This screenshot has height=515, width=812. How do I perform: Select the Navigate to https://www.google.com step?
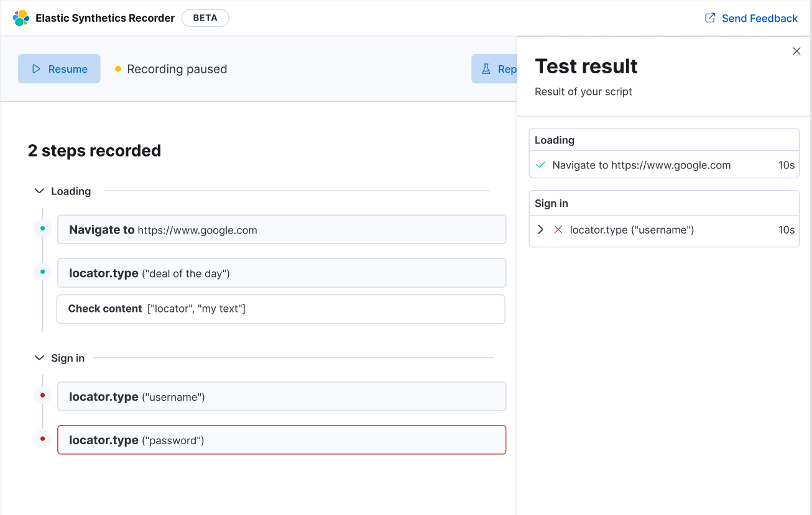282,230
